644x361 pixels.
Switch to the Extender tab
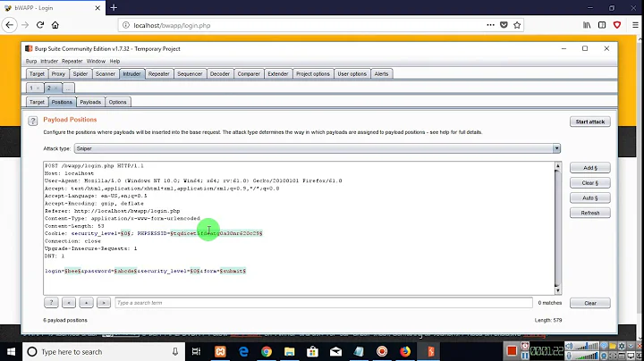(x=278, y=74)
